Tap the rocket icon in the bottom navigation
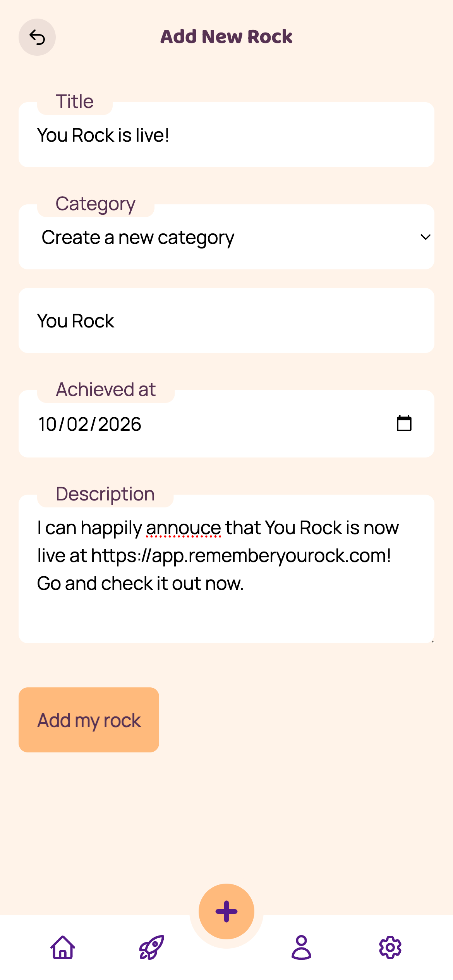 click(x=152, y=947)
